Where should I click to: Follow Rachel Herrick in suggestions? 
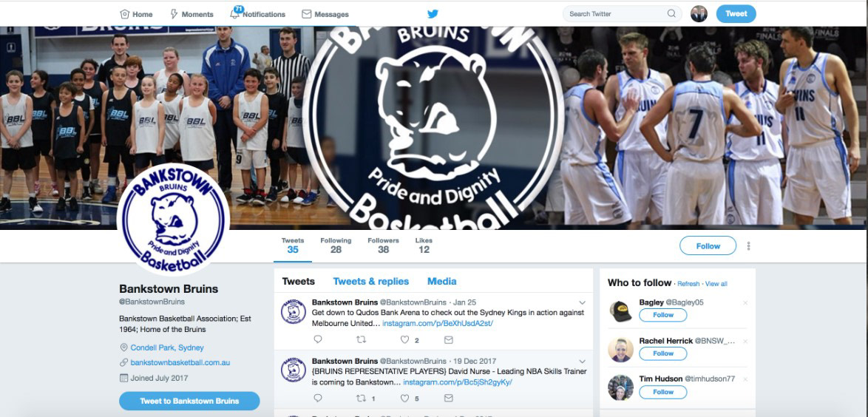(662, 353)
